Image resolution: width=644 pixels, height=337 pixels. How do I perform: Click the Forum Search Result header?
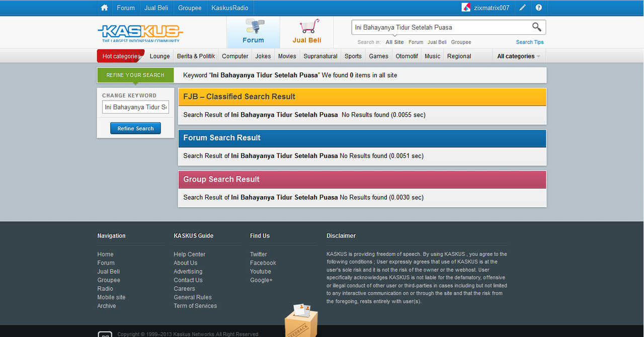[362, 138]
